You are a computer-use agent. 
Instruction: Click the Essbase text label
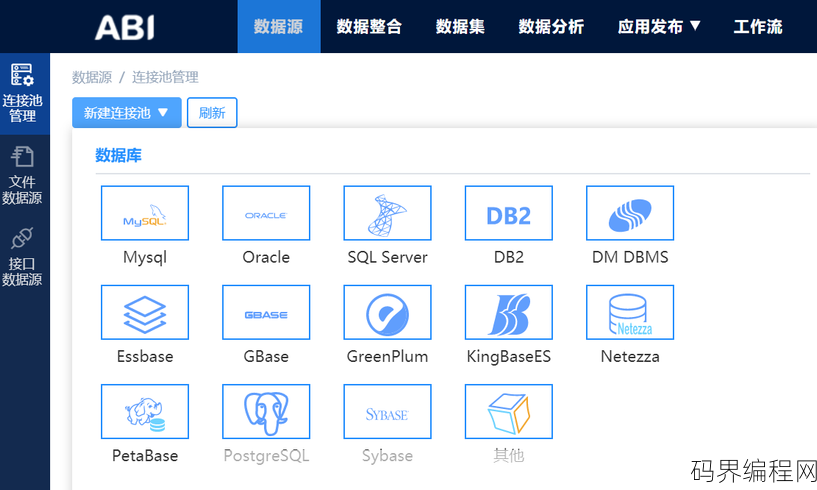click(145, 357)
